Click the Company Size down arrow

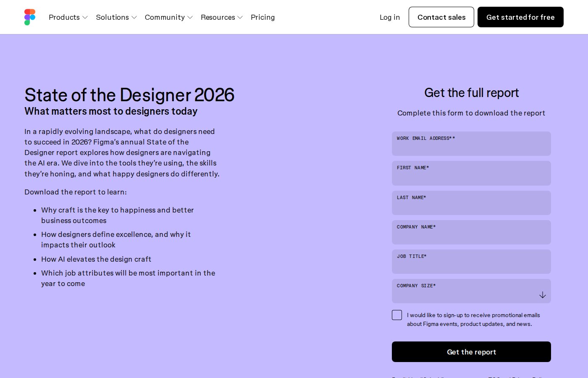[543, 295]
